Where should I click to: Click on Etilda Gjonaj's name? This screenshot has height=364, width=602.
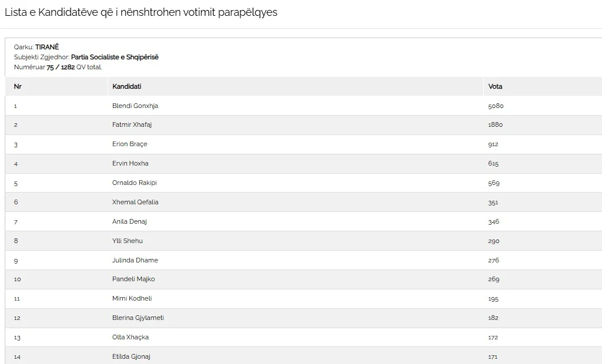tap(131, 356)
